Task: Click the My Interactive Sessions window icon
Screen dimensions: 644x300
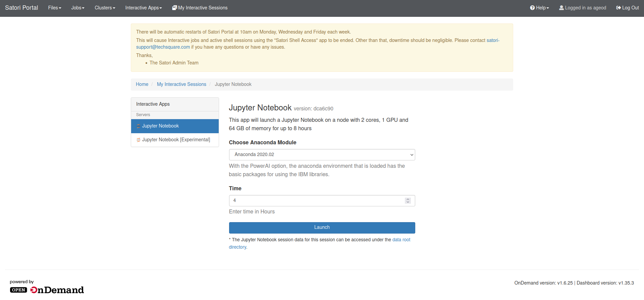Action: tap(174, 8)
